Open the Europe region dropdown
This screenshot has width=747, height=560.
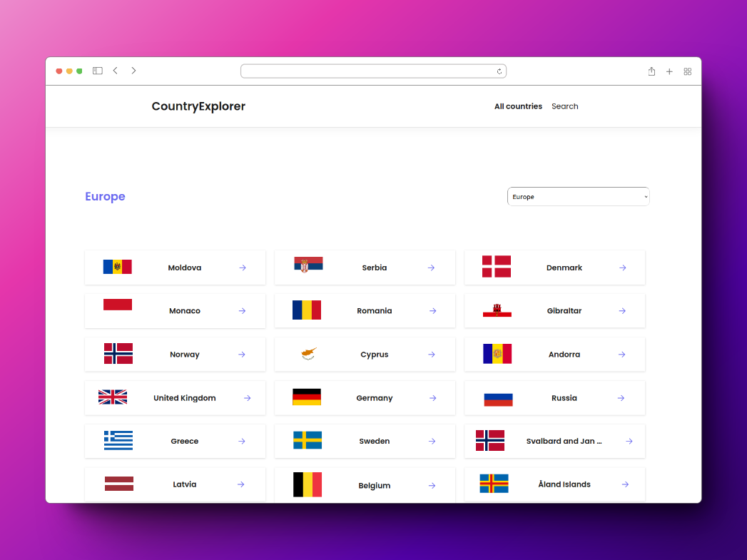coord(579,197)
